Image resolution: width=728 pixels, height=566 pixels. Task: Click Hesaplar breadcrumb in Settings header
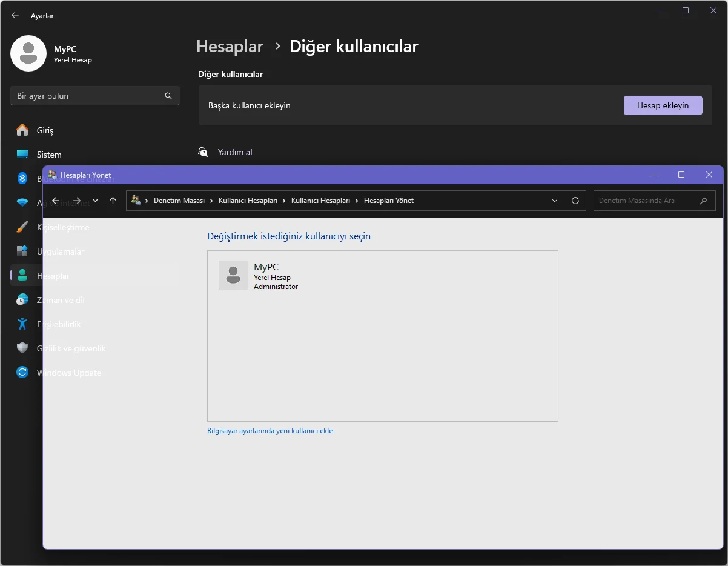click(x=230, y=47)
